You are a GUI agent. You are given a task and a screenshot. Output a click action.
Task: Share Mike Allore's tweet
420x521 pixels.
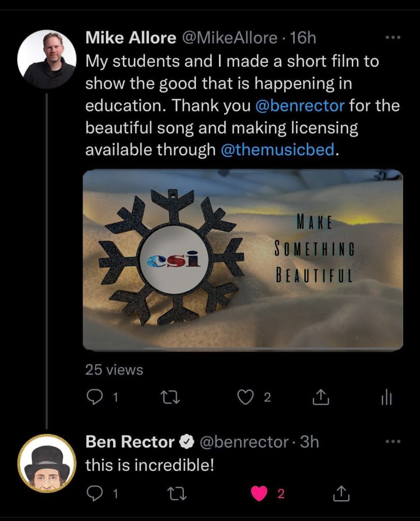click(320, 397)
